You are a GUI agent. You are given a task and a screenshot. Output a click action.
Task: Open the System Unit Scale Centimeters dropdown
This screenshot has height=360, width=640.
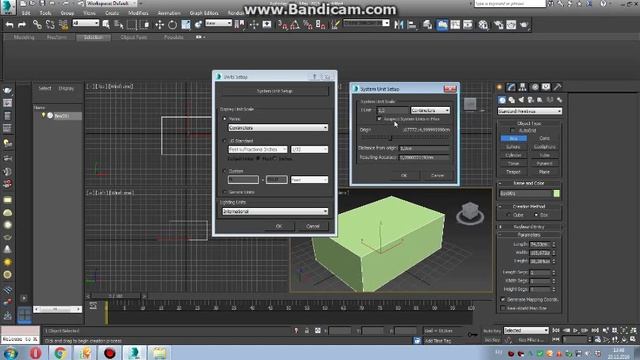[x=430, y=110]
